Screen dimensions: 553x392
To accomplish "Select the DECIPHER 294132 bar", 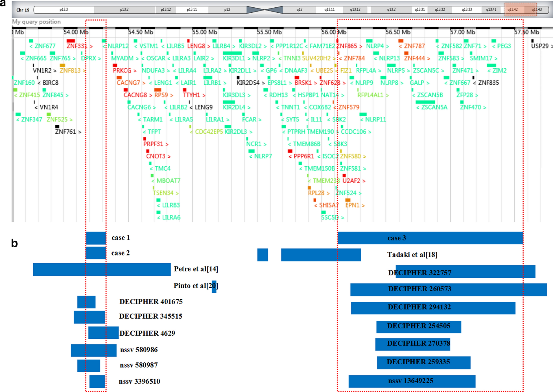I will (433, 308).
